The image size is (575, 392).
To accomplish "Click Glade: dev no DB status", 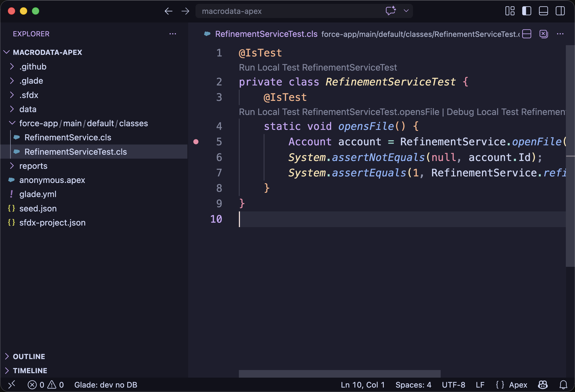I will pos(106,385).
